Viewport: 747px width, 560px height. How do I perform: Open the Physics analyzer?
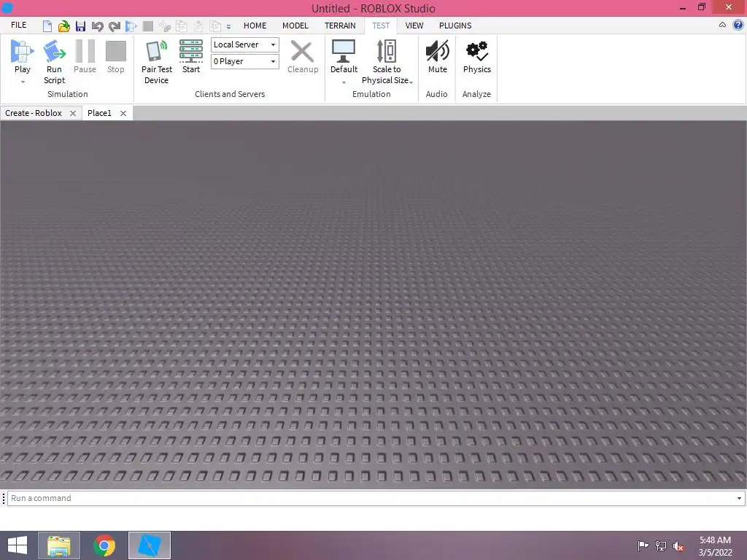(477, 56)
